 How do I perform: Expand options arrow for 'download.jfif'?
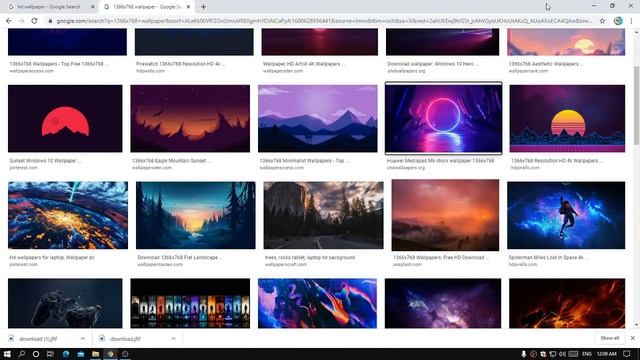pos(173,339)
